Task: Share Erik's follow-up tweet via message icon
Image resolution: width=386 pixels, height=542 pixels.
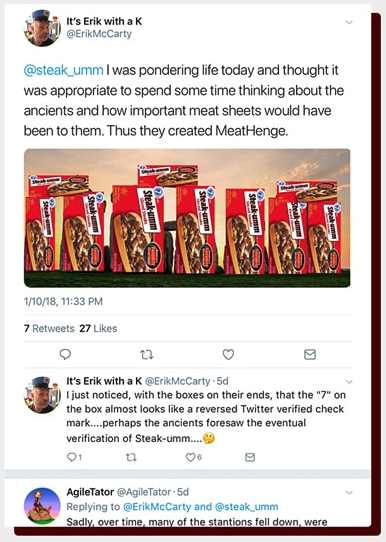Action: [250, 457]
